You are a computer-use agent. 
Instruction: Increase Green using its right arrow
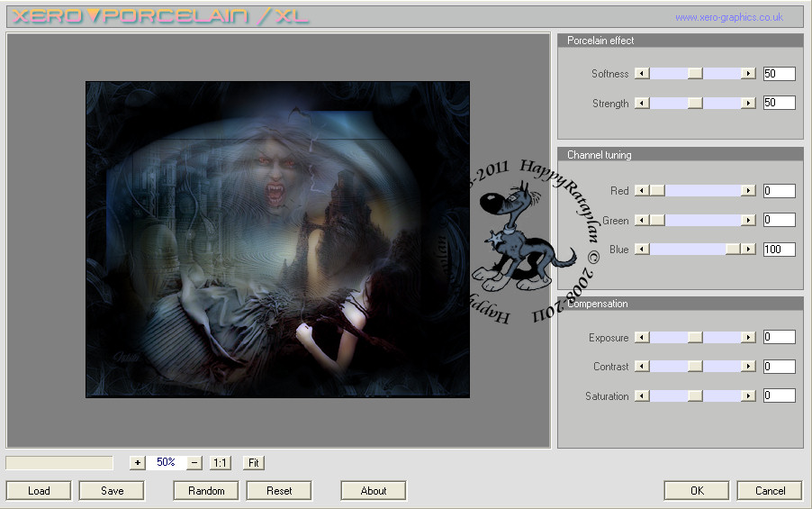(748, 221)
